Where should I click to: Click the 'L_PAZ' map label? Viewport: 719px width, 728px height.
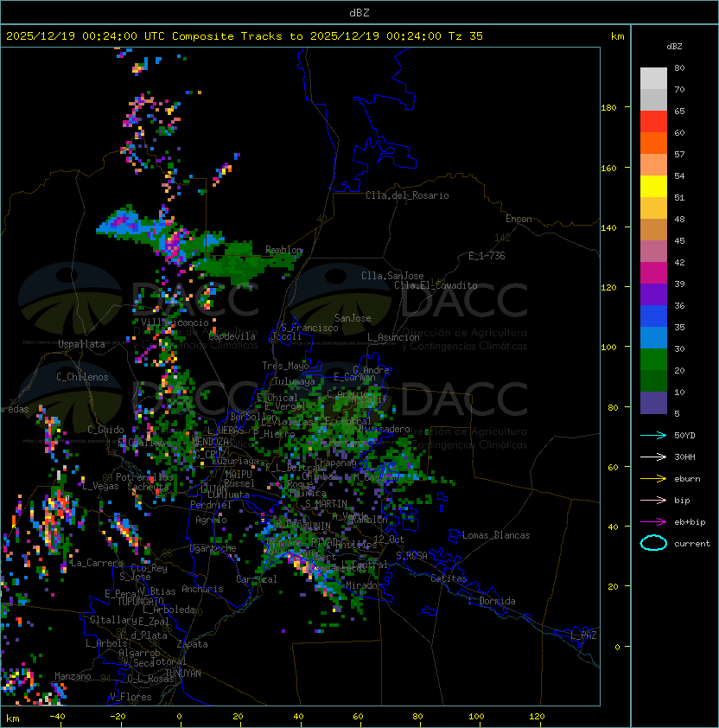[x=583, y=635]
